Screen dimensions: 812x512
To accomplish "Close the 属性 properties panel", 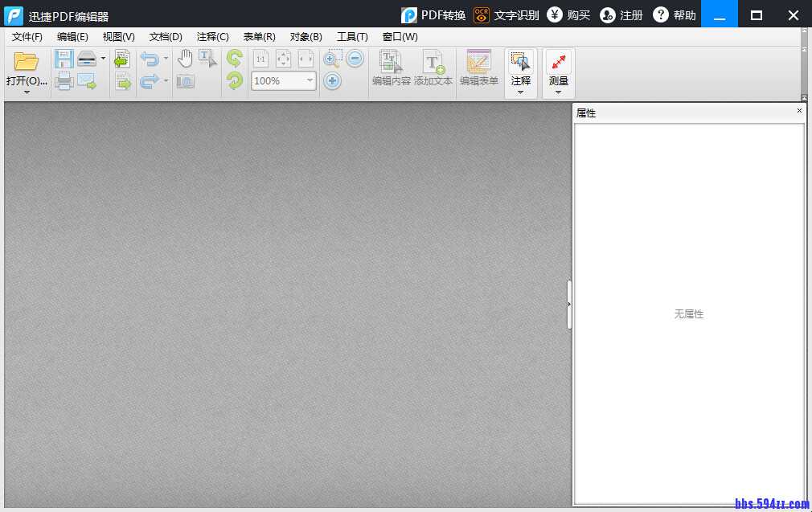I will point(799,111).
